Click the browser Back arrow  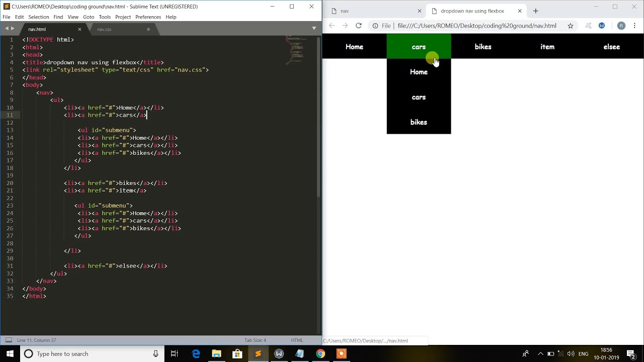tap(332, 26)
